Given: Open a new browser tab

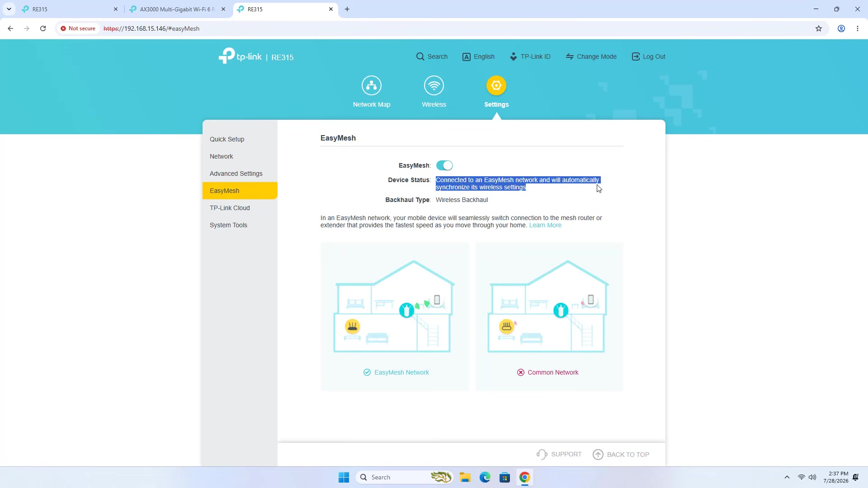Looking at the screenshot, I should (x=347, y=9).
